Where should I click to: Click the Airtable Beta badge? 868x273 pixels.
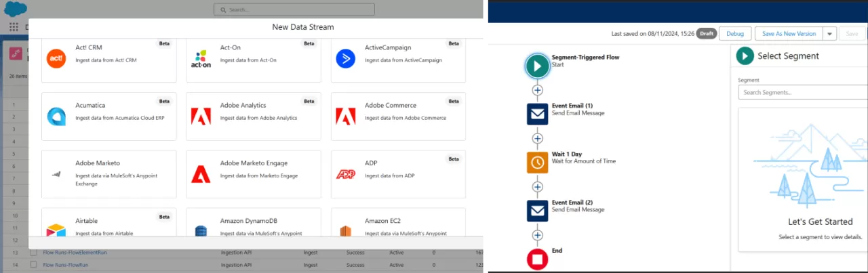tap(164, 217)
